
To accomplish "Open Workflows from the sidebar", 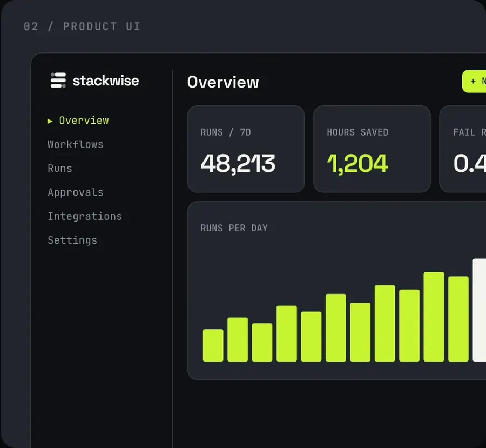I will point(75,144).
